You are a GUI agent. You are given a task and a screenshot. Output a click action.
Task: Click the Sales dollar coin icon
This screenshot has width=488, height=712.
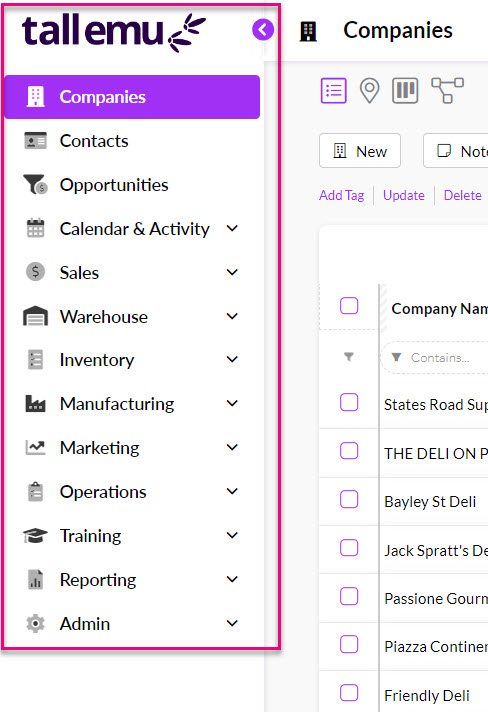click(x=35, y=272)
